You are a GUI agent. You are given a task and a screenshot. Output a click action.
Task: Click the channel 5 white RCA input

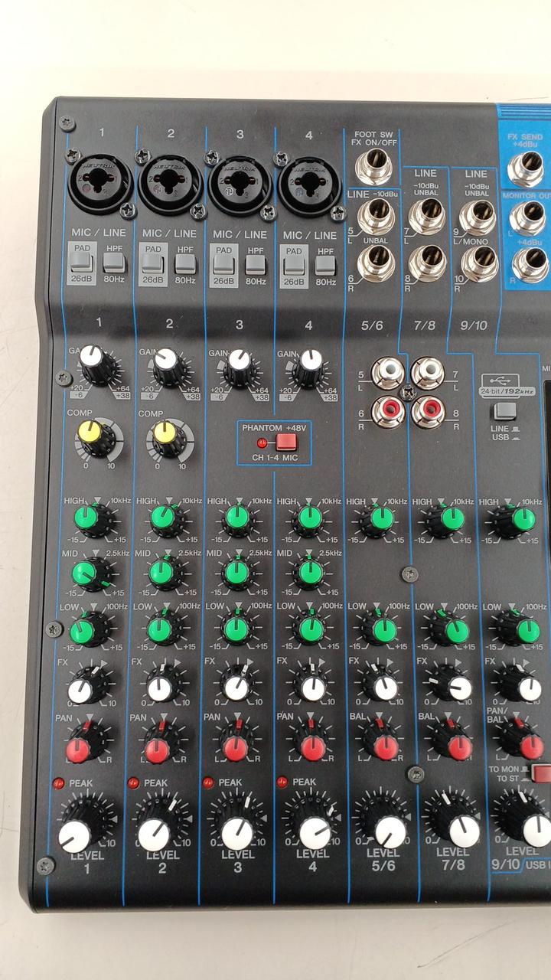387,373
